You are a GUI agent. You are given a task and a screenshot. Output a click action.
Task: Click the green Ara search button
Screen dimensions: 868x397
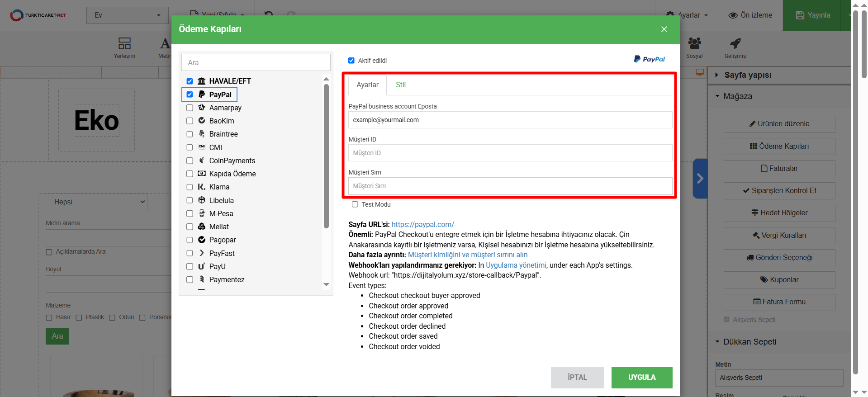tap(57, 336)
